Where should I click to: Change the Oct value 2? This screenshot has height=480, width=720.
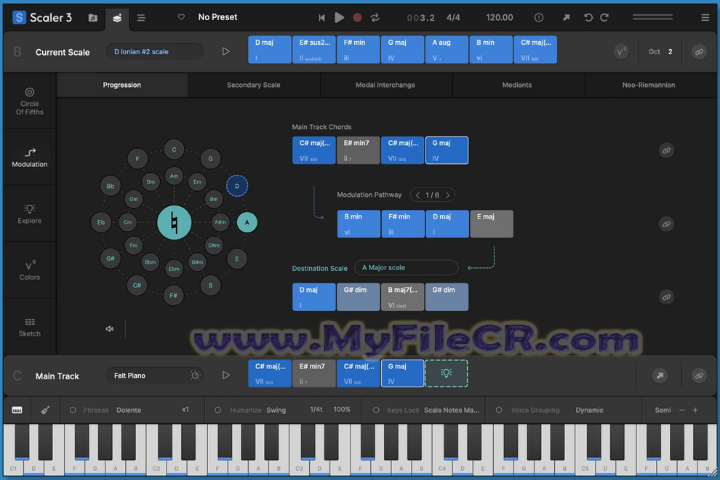click(x=670, y=51)
